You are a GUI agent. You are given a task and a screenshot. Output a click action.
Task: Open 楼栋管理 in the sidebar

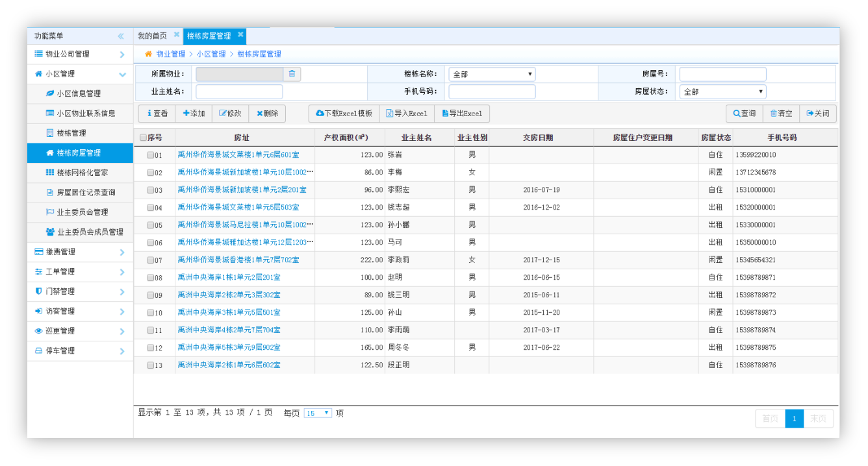[80, 133]
